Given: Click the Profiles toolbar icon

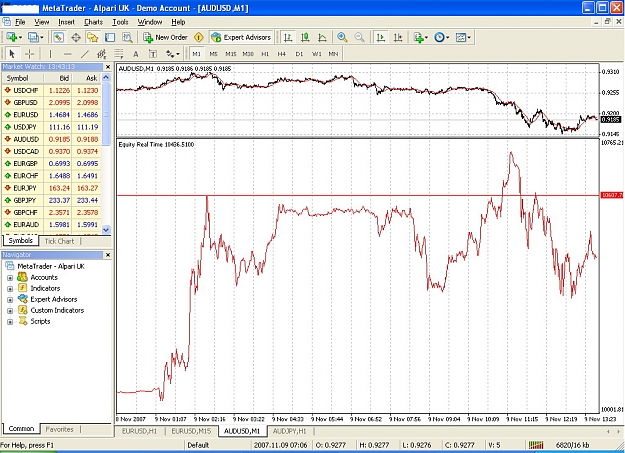Looking at the screenshot, I should coord(32,37).
